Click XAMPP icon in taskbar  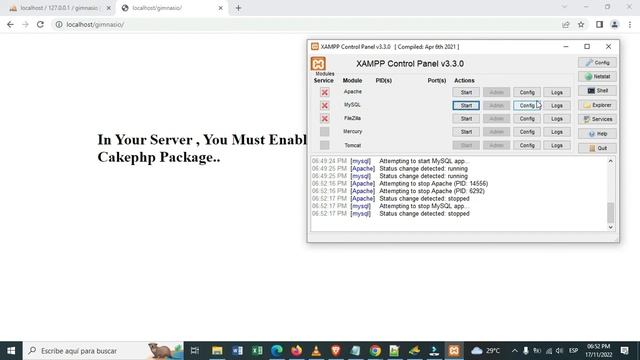pos(454,351)
